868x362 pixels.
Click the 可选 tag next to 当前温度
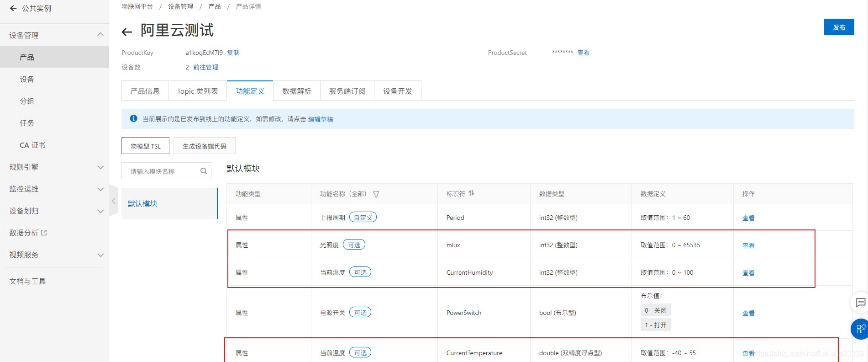click(x=360, y=353)
